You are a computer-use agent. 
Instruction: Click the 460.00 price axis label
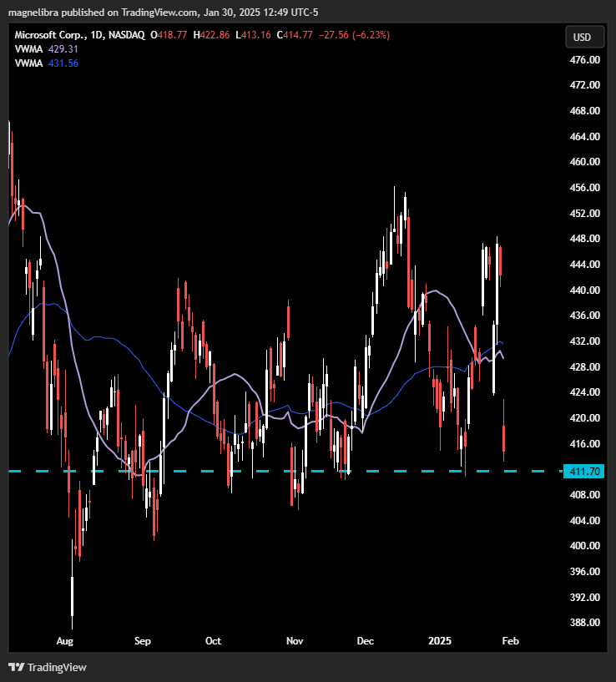tap(584, 161)
